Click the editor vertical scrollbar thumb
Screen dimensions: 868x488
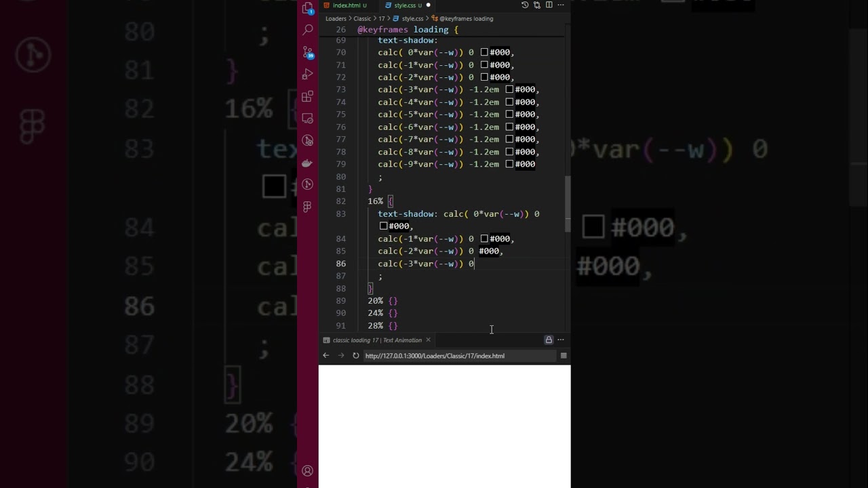pyautogui.click(x=568, y=204)
